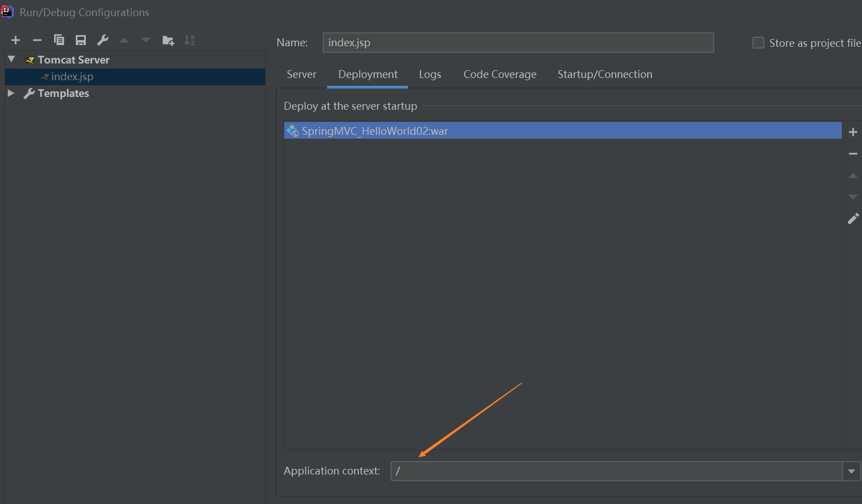Open edit templates wrench icon in toolbar
Screen dimensions: 862x504
[x=103, y=40]
